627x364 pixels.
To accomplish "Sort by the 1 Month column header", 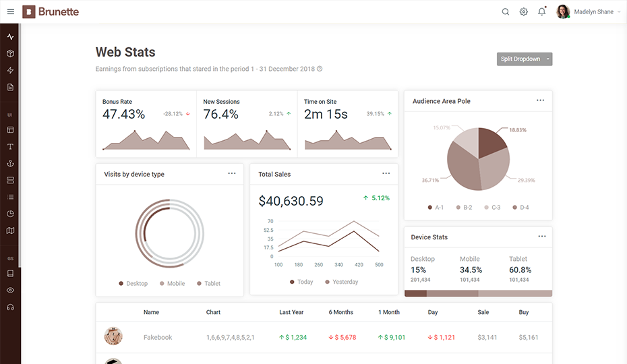I will pyautogui.click(x=389, y=312).
